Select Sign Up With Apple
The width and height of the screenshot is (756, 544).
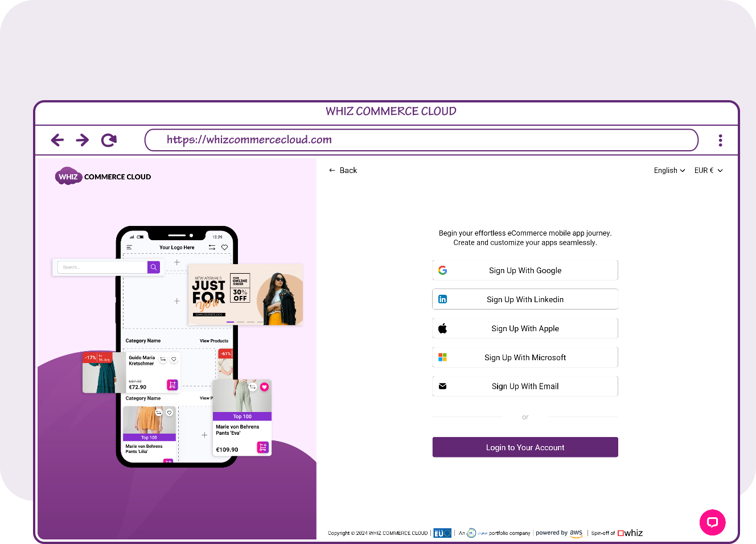525,328
